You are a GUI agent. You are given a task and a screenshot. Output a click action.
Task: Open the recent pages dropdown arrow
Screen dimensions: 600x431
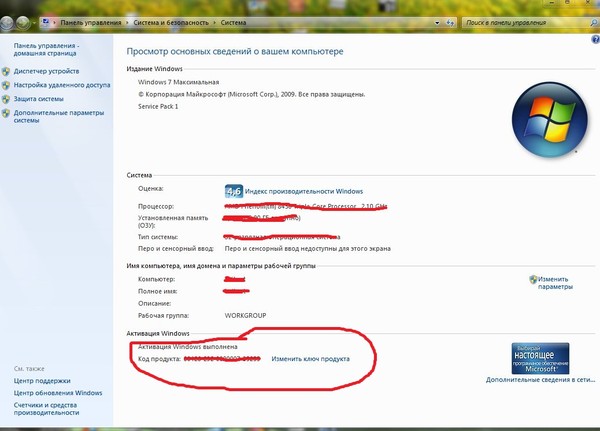tap(34, 23)
